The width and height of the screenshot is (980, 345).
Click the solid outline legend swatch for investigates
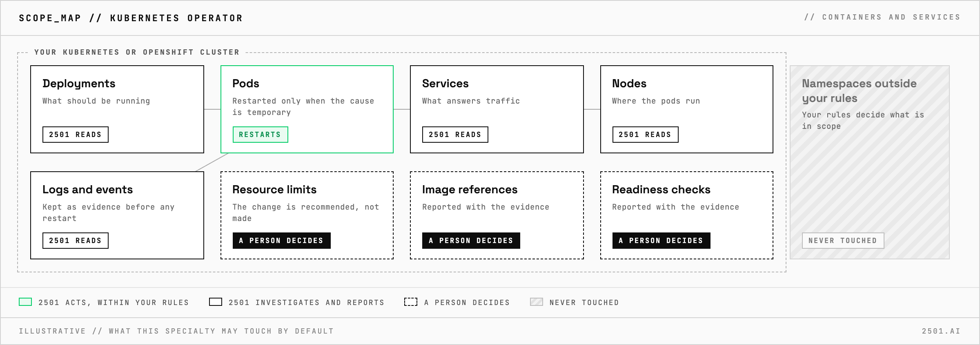click(216, 302)
